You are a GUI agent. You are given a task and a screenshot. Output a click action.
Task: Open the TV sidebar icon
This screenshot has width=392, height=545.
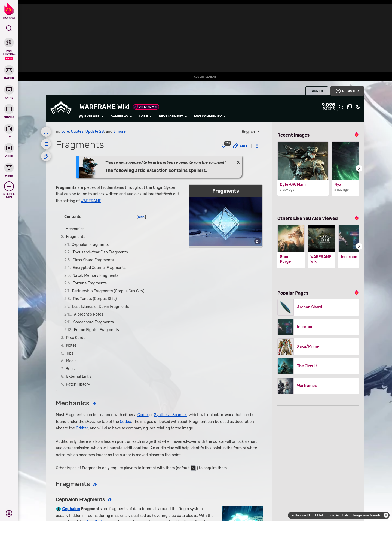point(9,129)
